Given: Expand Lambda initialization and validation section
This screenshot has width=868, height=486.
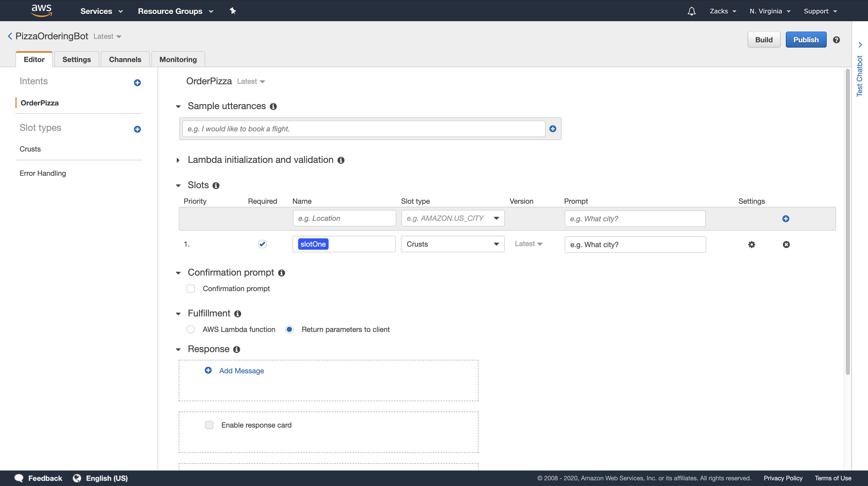Looking at the screenshot, I should (x=178, y=160).
